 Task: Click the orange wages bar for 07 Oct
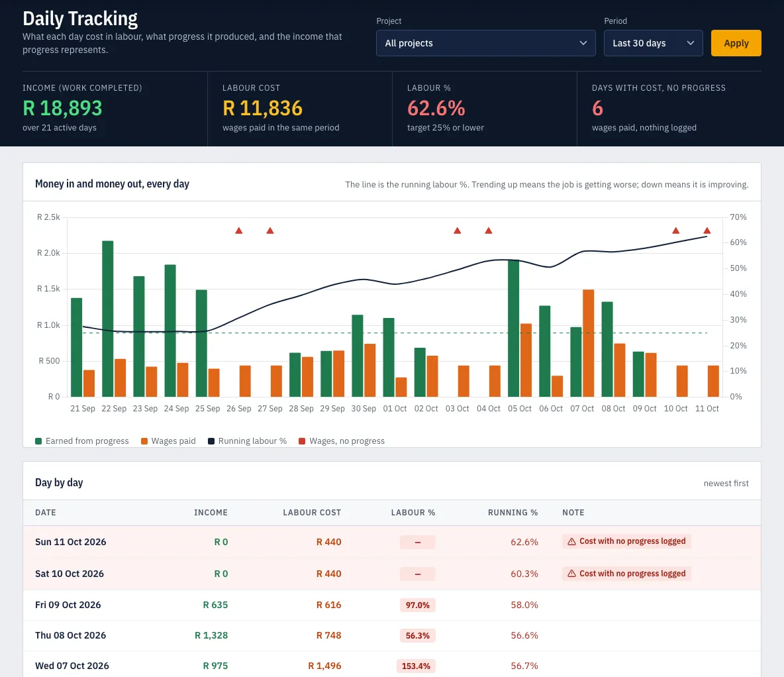pyautogui.click(x=589, y=343)
